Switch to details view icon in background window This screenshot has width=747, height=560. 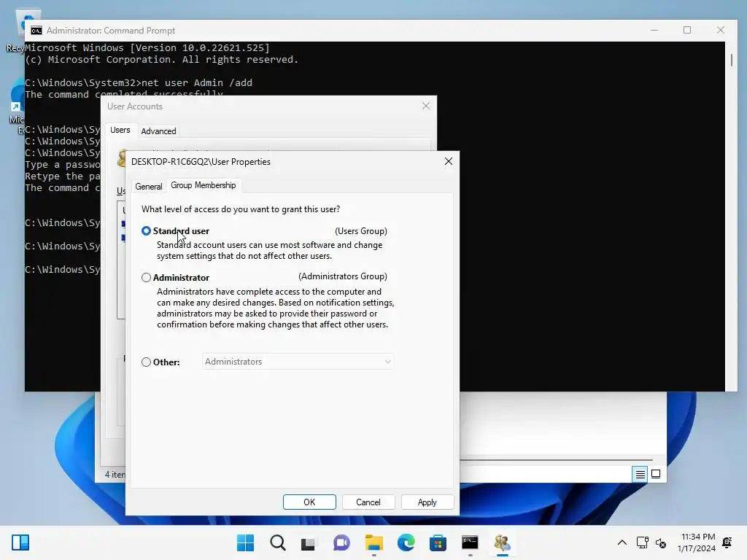click(x=640, y=474)
